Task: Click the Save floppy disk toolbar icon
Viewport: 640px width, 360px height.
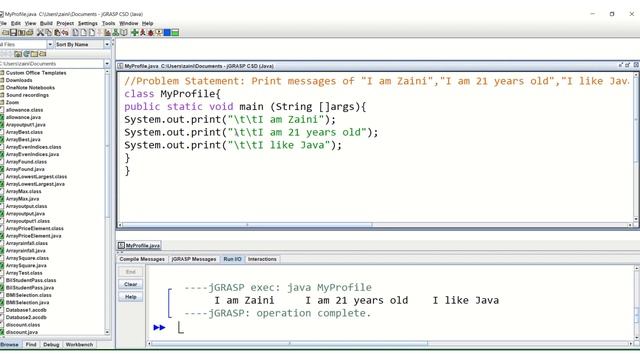Action: 13,32
